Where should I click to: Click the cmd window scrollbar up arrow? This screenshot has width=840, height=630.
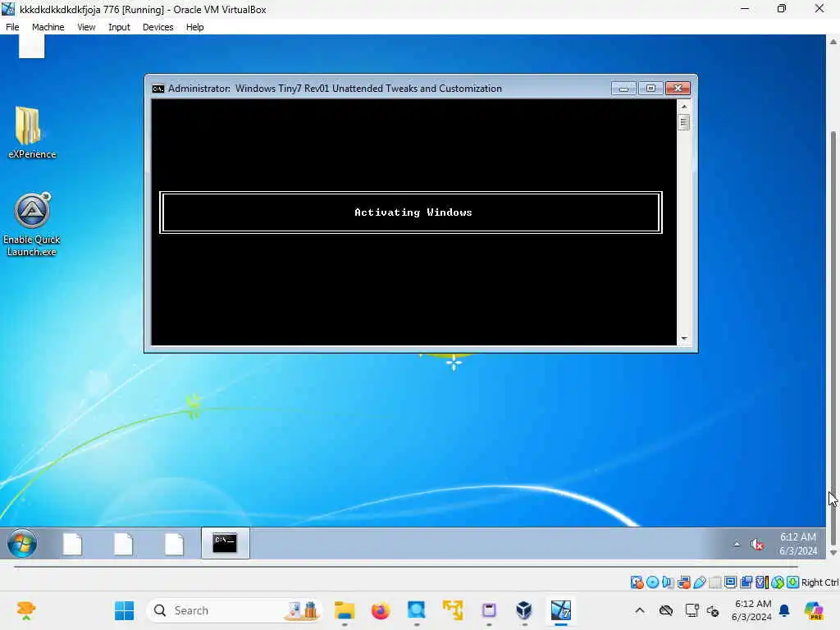coord(683,107)
